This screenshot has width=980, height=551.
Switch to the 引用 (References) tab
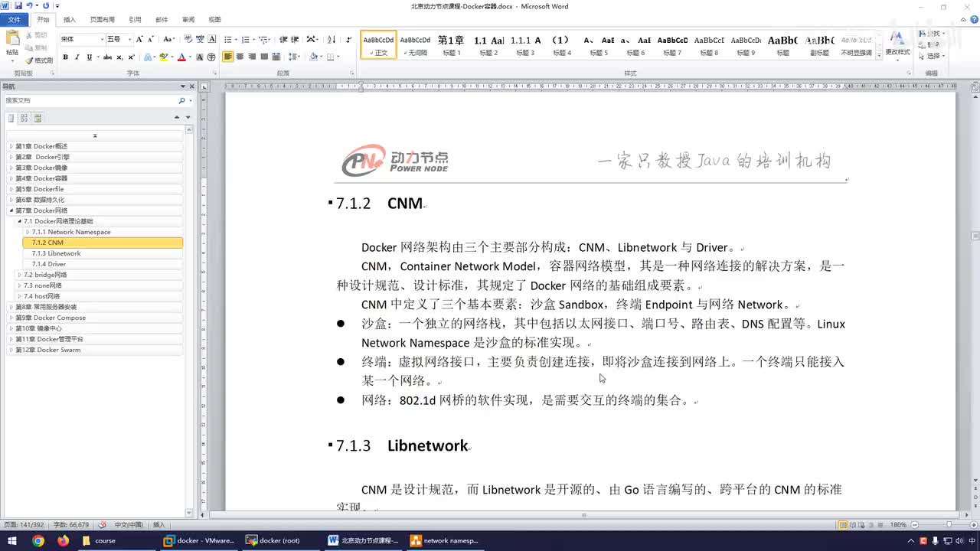pyautogui.click(x=135, y=20)
